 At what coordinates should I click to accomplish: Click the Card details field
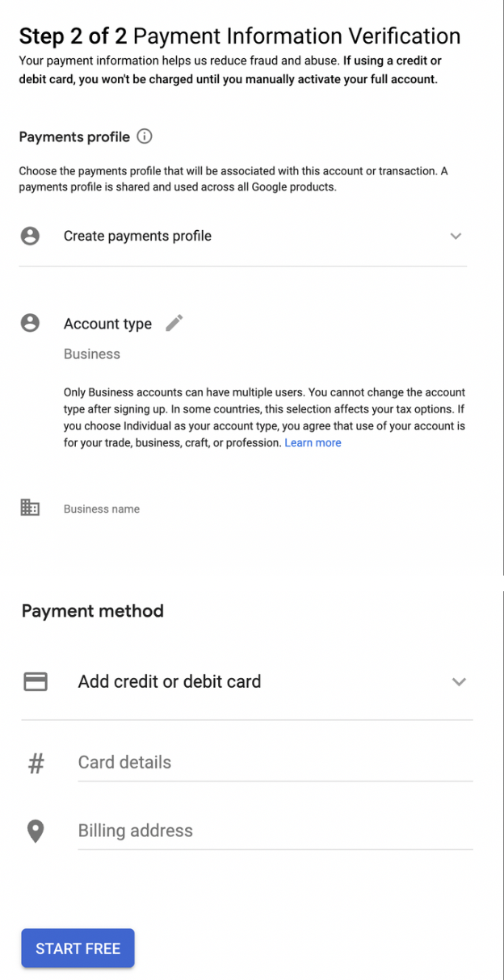(x=275, y=763)
